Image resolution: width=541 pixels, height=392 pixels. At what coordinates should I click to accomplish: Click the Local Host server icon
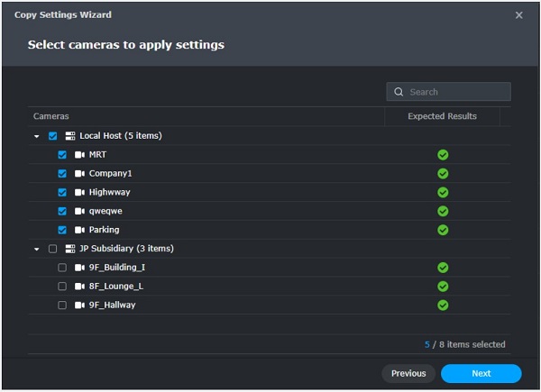pyautogui.click(x=70, y=136)
